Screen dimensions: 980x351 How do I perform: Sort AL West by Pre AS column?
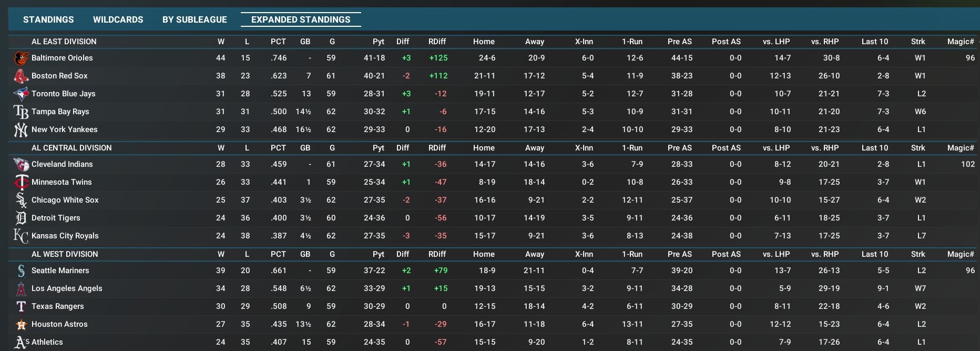pos(680,254)
